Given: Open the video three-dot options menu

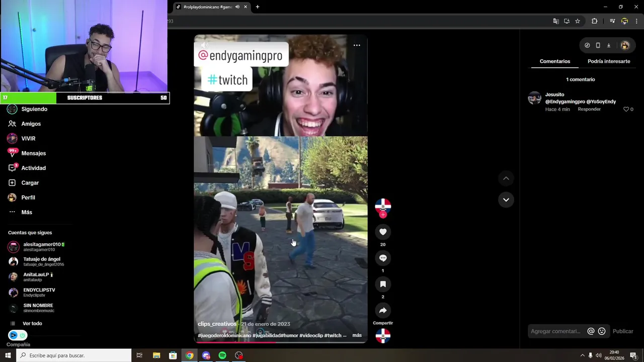Looking at the screenshot, I should [357, 45].
